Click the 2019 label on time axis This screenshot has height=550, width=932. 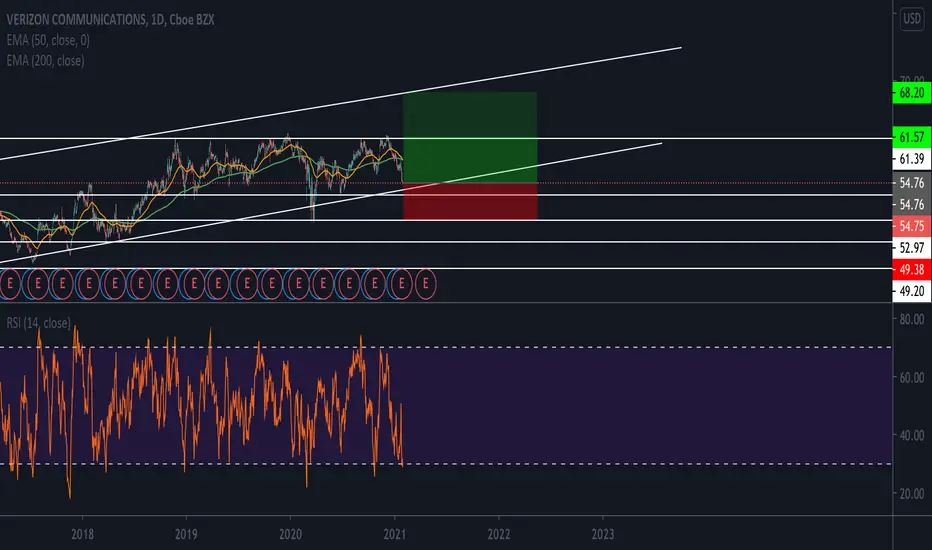[x=186, y=534]
